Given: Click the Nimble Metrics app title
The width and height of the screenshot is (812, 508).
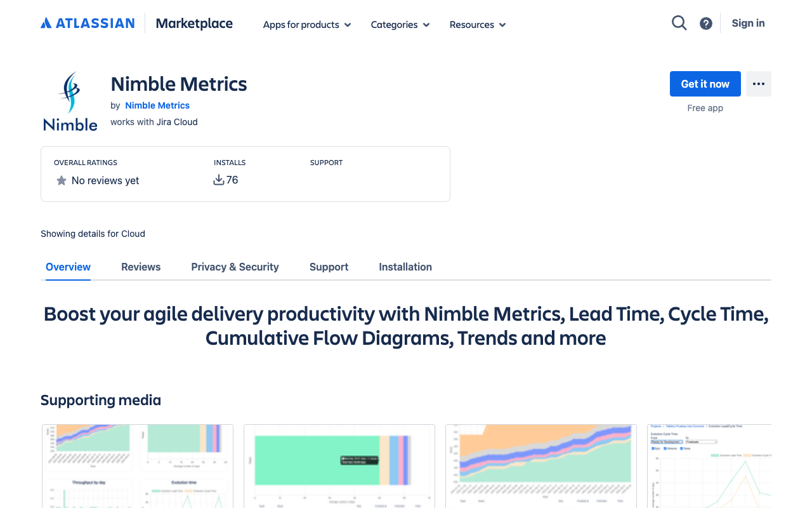Looking at the screenshot, I should 179,84.
